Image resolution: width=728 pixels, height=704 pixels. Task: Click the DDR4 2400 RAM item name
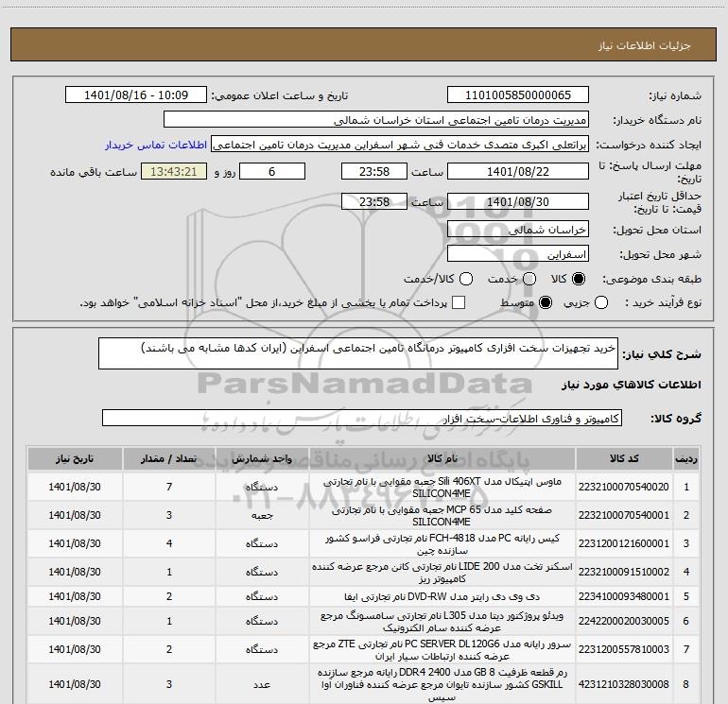click(442, 684)
